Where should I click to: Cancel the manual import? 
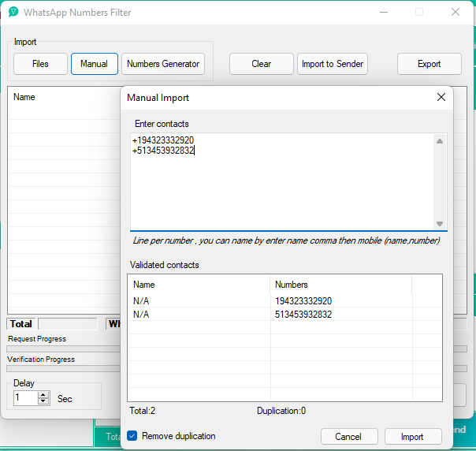tap(349, 437)
